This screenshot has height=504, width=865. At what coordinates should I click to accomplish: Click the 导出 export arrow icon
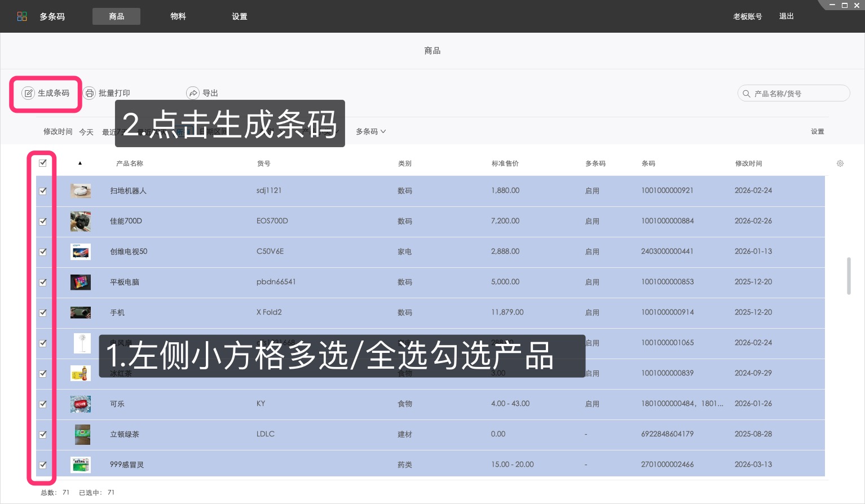point(193,93)
